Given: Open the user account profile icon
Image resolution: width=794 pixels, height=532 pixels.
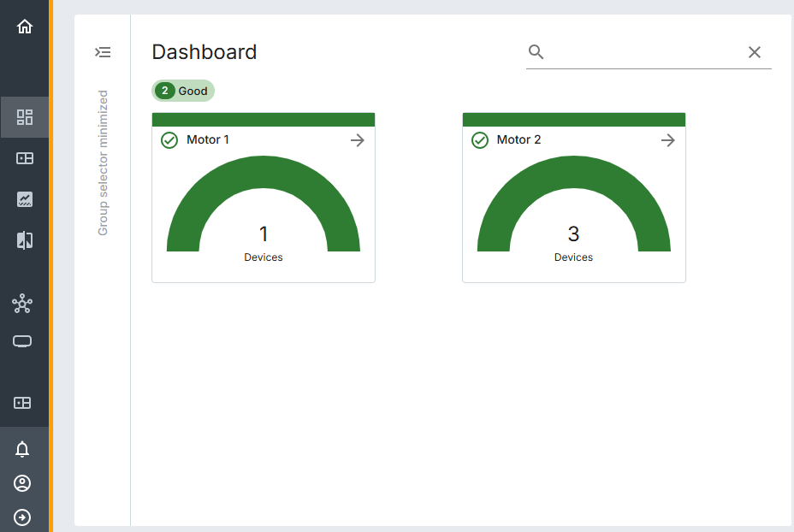Looking at the screenshot, I should tap(22, 483).
